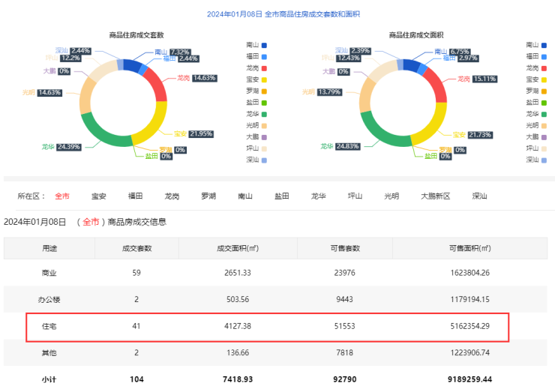Click the 住宅 row label in the table
This screenshot has width=555, height=392.
click(x=50, y=326)
